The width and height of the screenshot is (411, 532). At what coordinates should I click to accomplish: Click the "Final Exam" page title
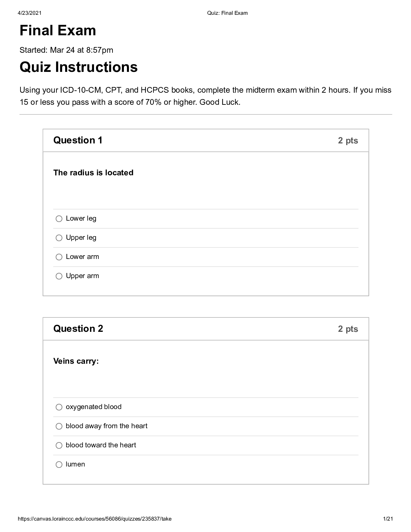click(x=57, y=31)
